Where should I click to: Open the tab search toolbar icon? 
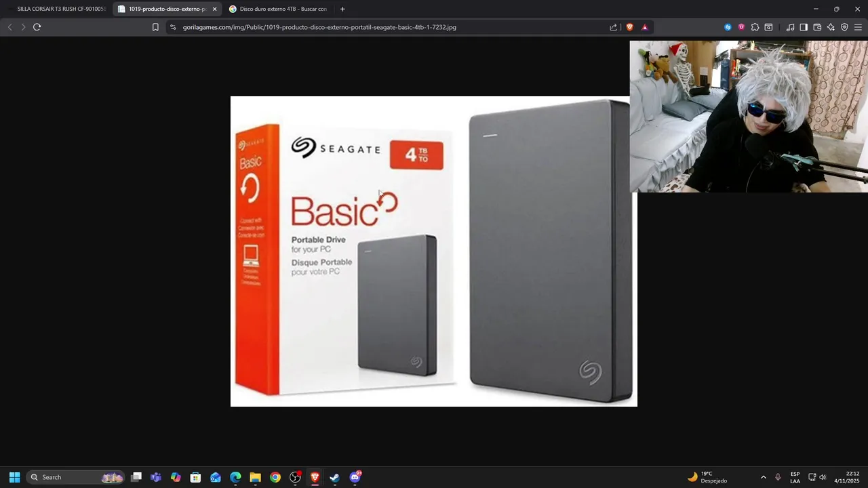[768, 27]
